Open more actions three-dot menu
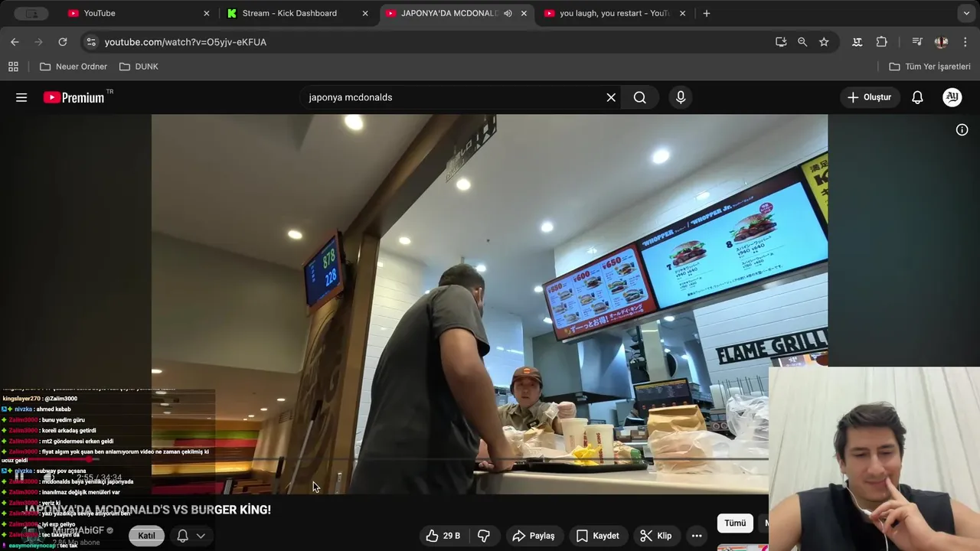 697,536
